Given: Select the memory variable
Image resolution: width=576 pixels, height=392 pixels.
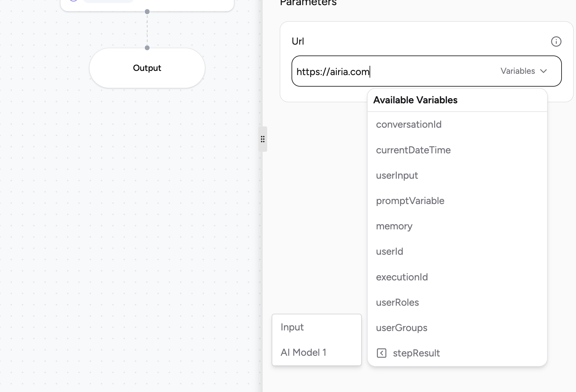Looking at the screenshot, I should click(x=394, y=226).
